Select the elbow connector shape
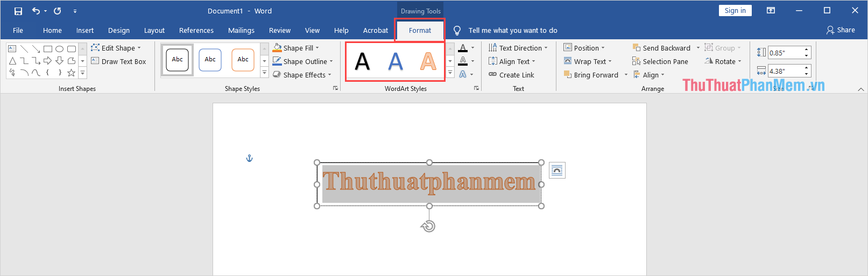Image resolution: width=868 pixels, height=276 pixels. (24, 61)
